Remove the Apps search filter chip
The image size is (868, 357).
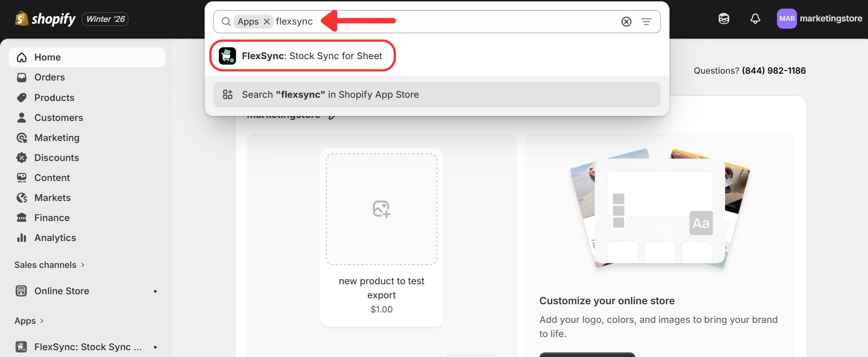pos(267,22)
